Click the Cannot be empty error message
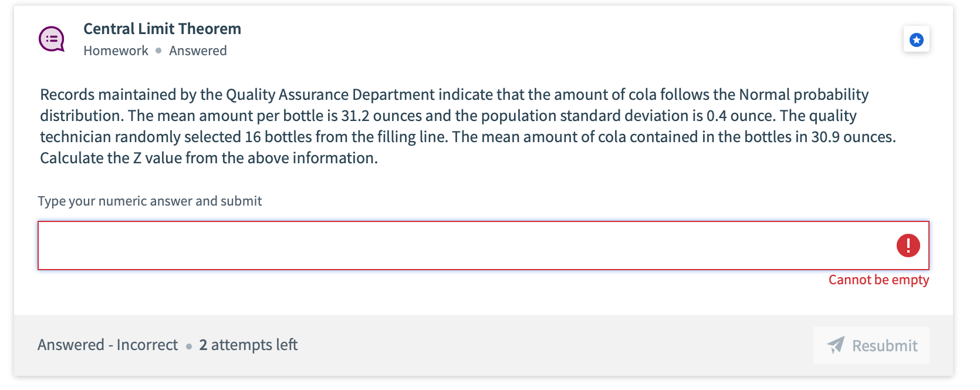980x390 pixels. point(878,280)
